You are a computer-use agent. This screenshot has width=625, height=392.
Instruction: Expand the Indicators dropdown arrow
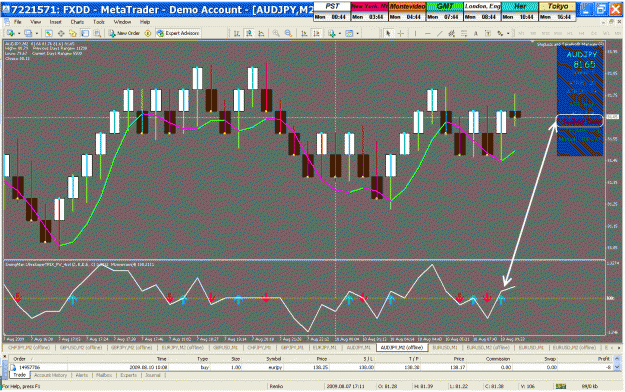point(339,33)
